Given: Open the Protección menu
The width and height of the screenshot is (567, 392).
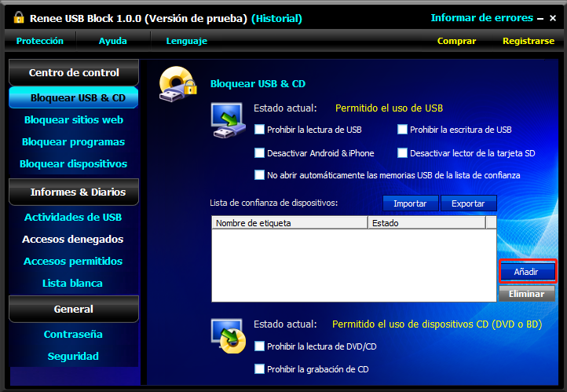Looking at the screenshot, I should [x=40, y=41].
